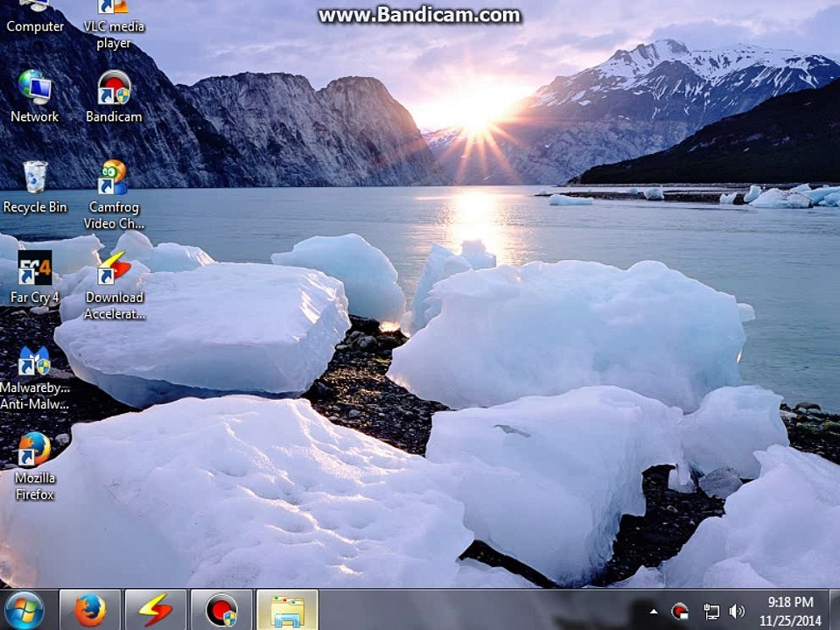Click the Network desktop icon
The image size is (840, 630).
(x=35, y=96)
